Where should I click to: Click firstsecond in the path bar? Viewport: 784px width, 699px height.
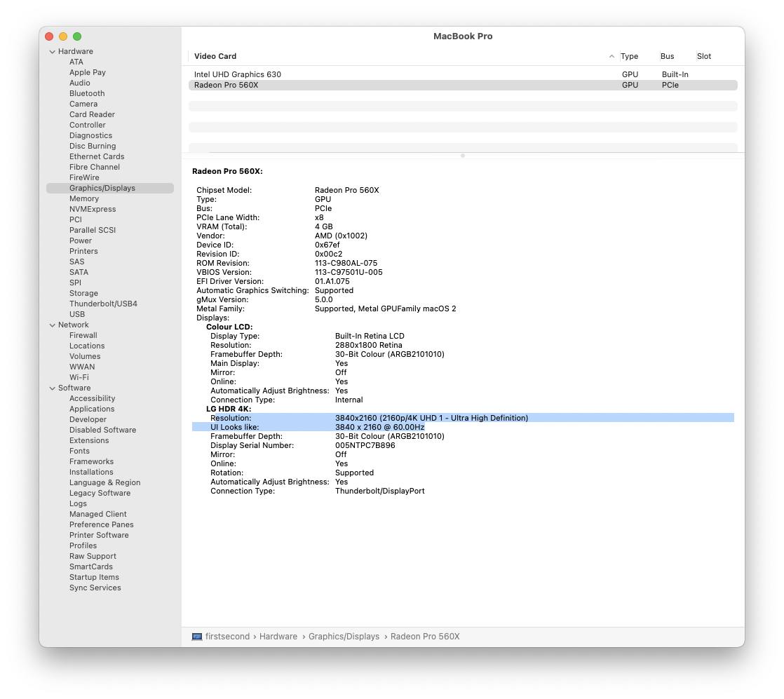coord(227,637)
